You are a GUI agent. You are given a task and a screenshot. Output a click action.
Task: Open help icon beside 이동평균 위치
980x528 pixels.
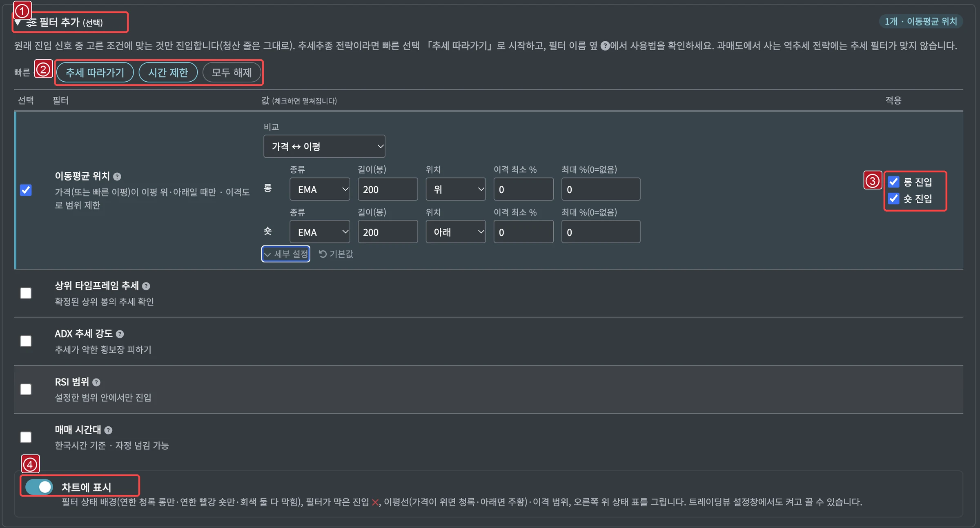point(117,176)
